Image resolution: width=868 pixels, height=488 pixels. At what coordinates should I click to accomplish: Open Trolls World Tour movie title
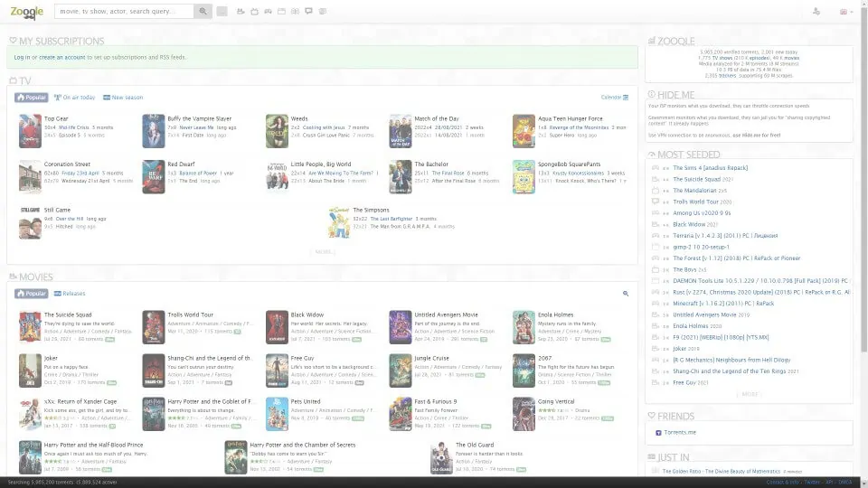(191, 314)
